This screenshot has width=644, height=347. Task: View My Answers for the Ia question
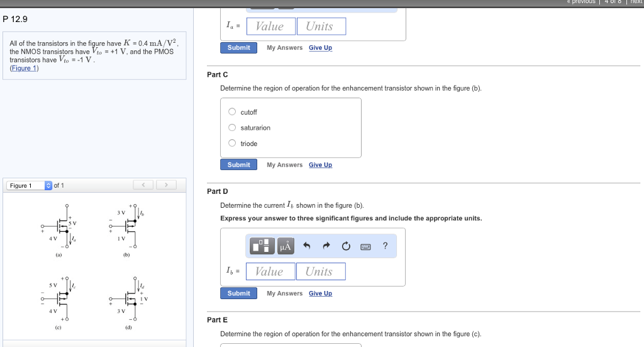[x=285, y=48]
